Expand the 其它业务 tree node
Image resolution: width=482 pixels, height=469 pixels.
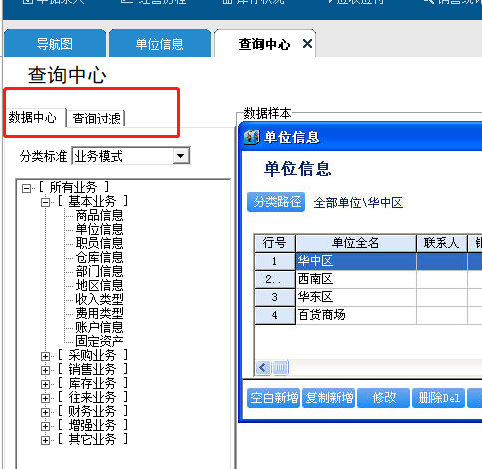45,440
